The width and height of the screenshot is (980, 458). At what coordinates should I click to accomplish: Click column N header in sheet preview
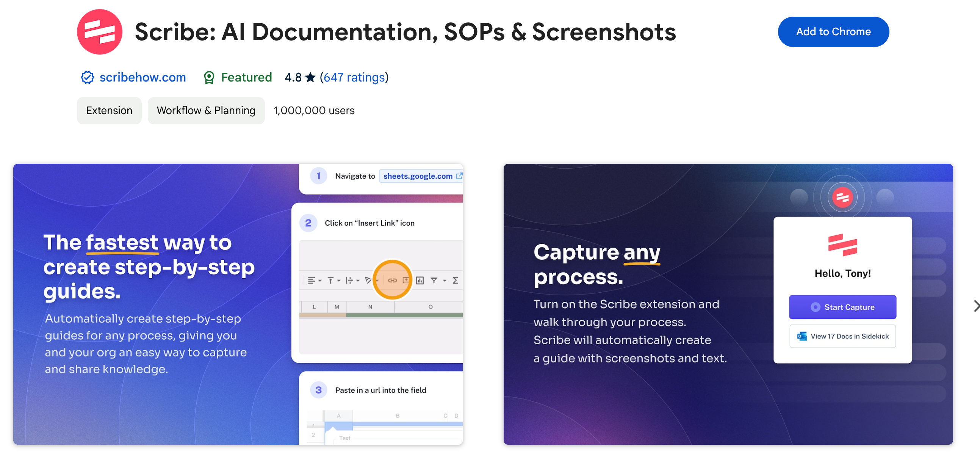[x=370, y=306]
